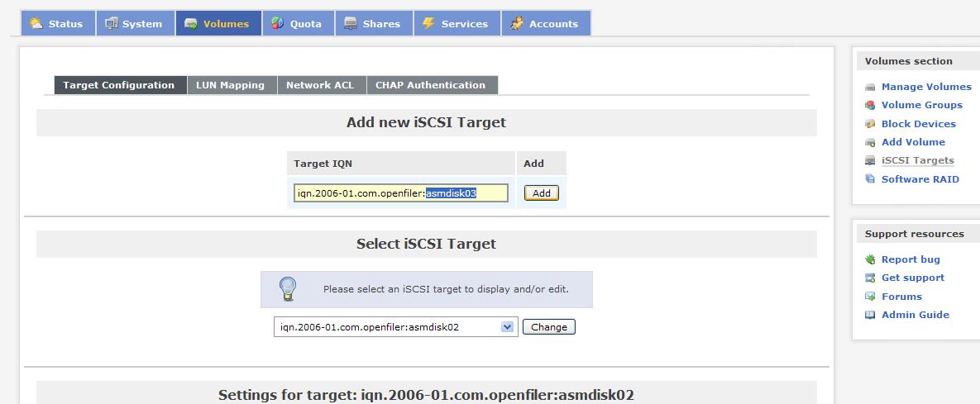Click the Add Volume sidebar icon

(x=870, y=142)
